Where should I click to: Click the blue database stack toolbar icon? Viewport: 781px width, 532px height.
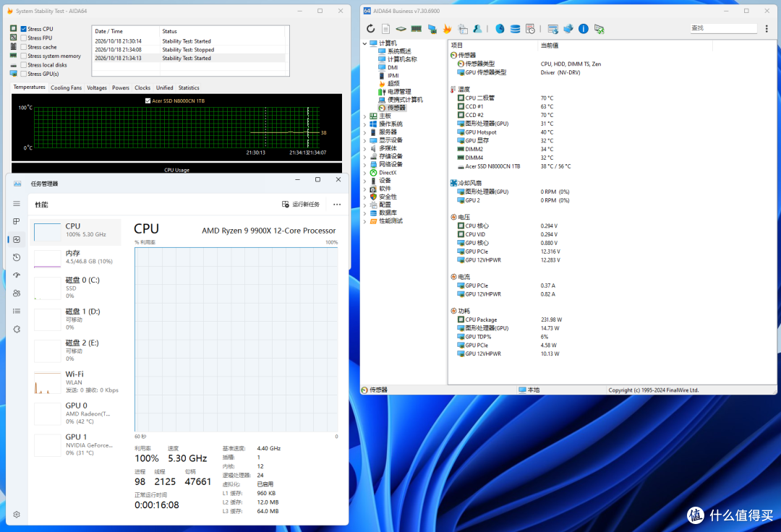515,29
